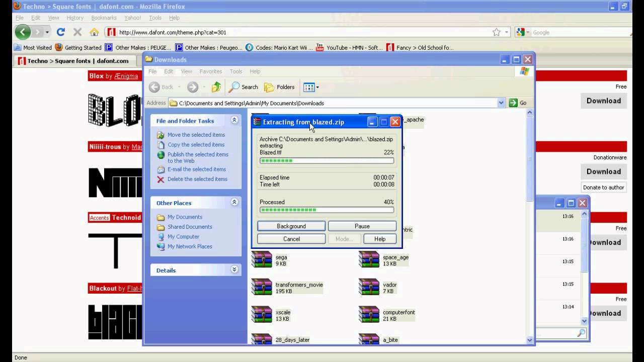Select transformers_movie archive icon

coord(262,287)
